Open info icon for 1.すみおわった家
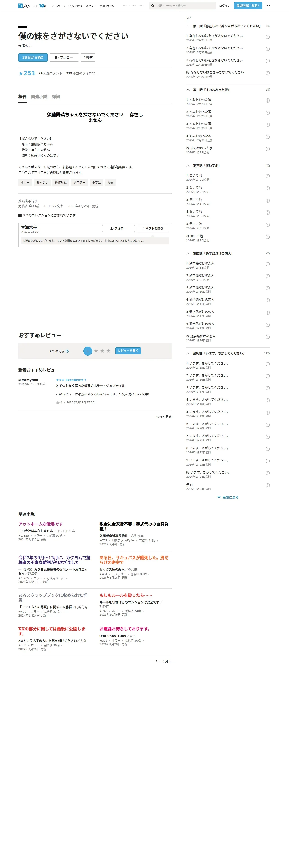Viewport: 289px width, 868px height. [x=268, y=101]
